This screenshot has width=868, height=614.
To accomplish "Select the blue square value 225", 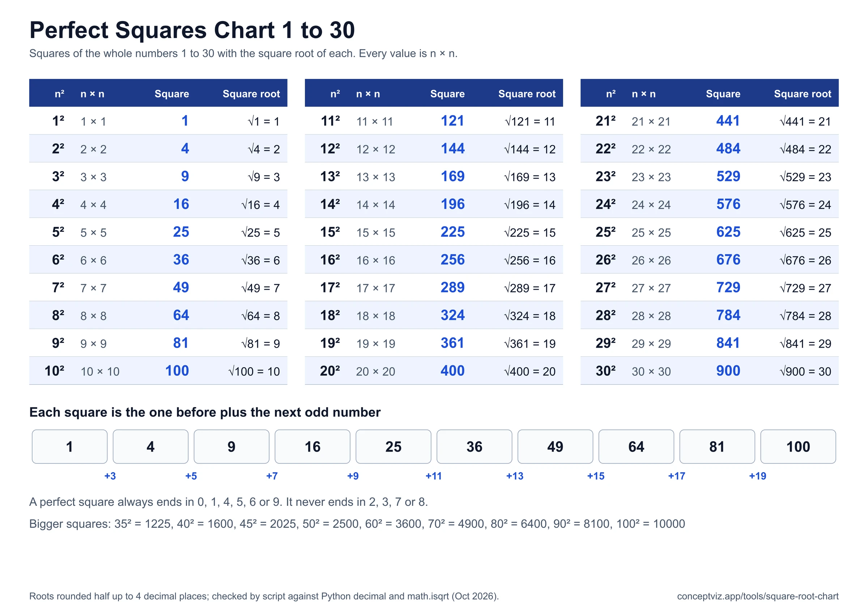I will coord(452,232).
